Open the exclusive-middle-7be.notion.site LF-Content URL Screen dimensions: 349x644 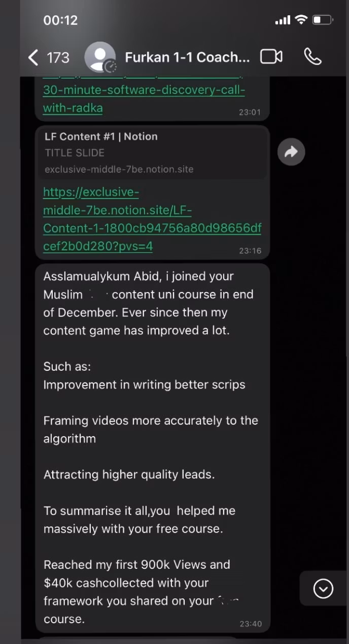click(152, 219)
